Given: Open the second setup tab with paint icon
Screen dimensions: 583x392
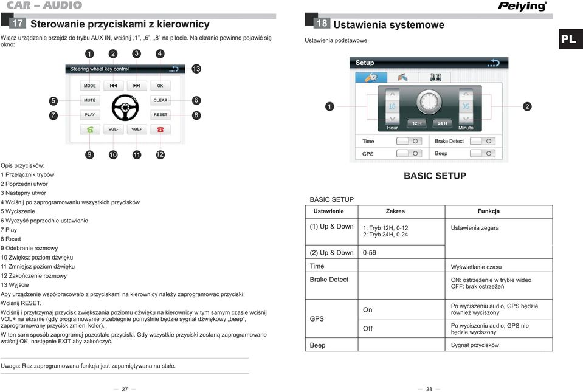Looking at the screenshot, I should 402,77.
